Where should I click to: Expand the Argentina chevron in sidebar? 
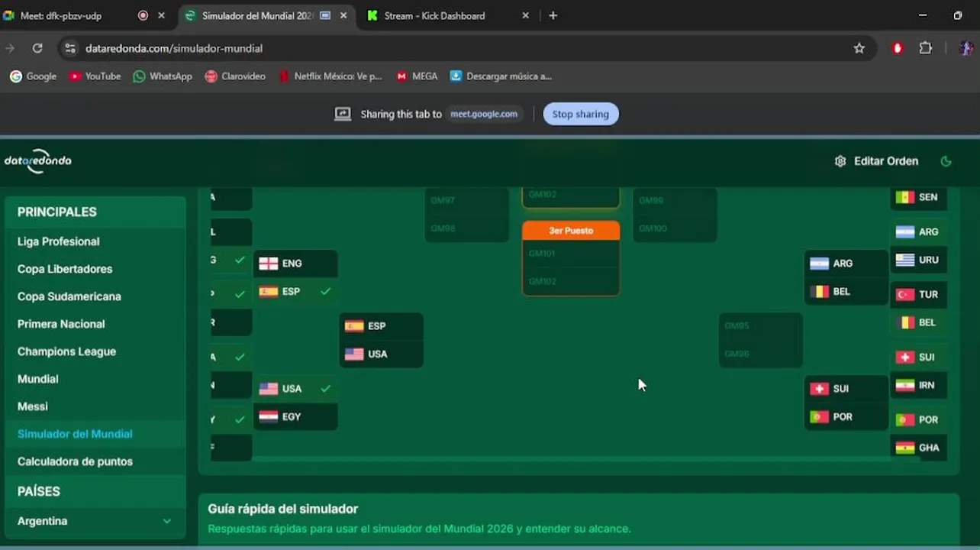pos(166,521)
